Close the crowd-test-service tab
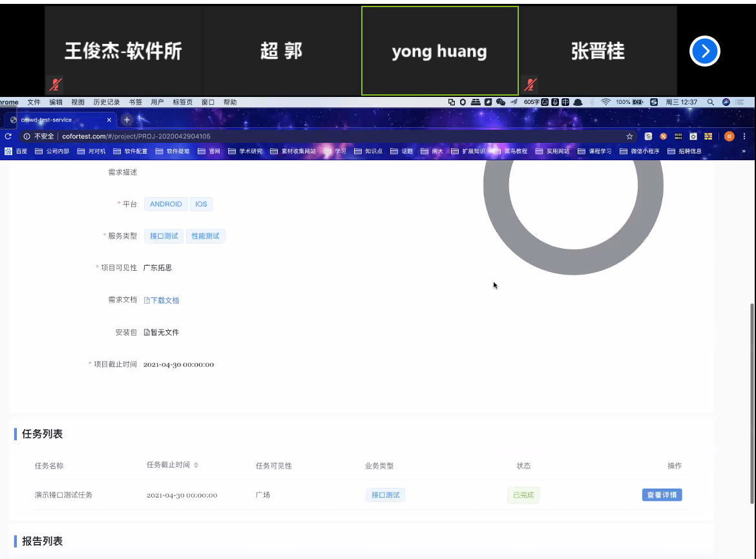The image size is (756, 559). pos(109,120)
